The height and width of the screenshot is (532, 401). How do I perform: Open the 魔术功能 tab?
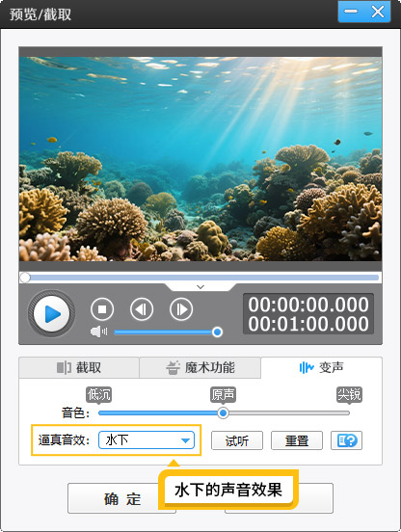pos(200,367)
